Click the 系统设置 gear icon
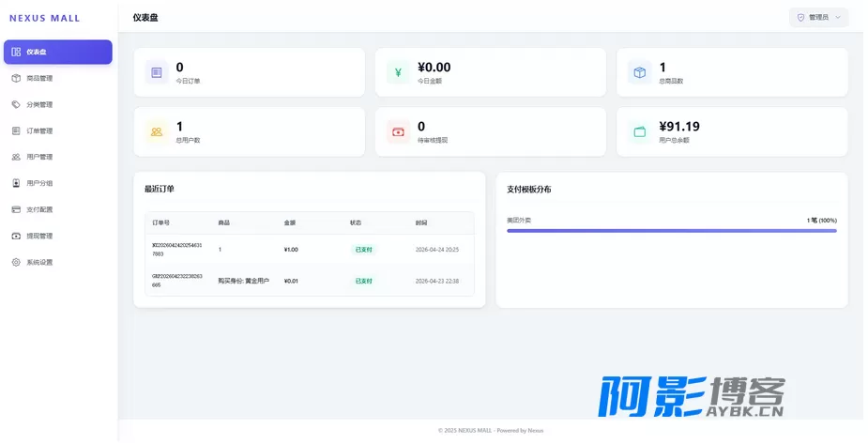 16,263
